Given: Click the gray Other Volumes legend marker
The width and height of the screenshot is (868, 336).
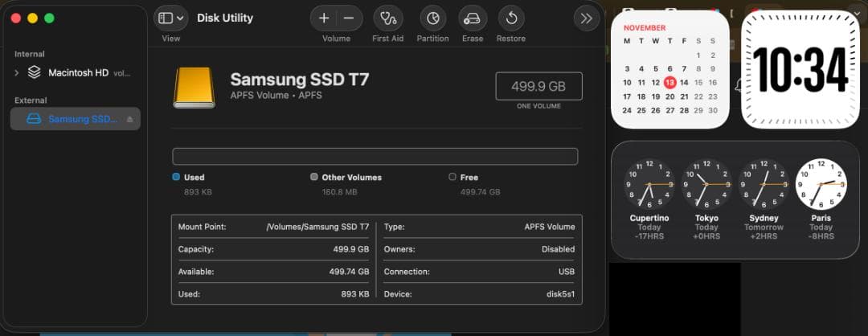Looking at the screenshot, I should tap(314, 177).
